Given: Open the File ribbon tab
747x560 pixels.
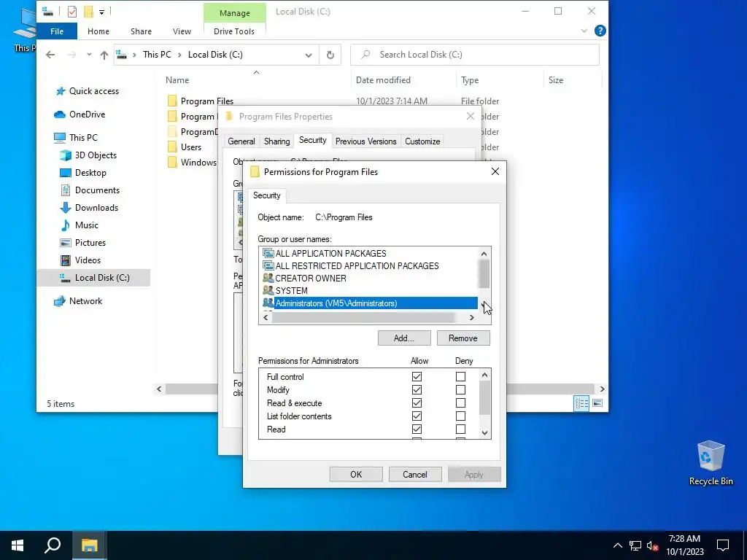Looking at the screenshot, I should tap(57, 31).
